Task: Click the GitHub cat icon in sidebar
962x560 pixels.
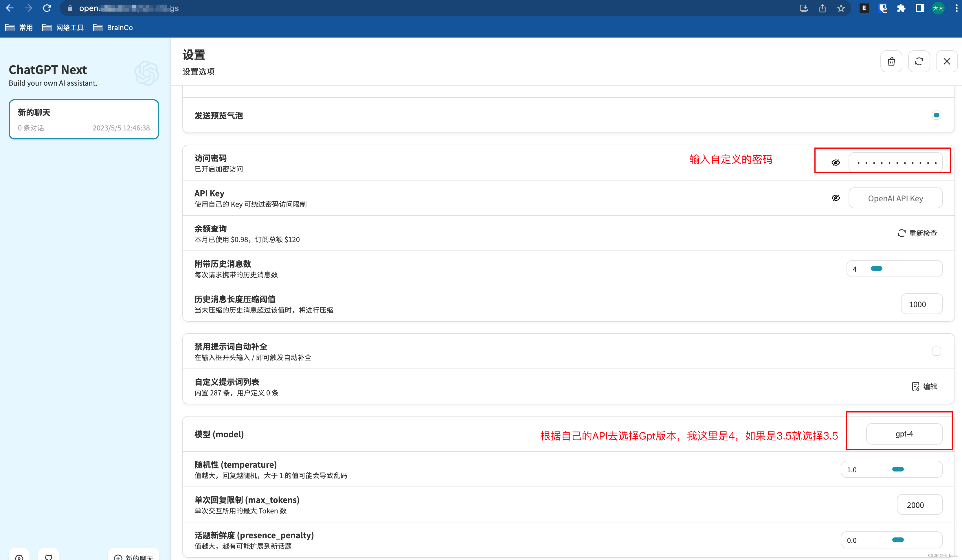Action: tap(49, 557)
